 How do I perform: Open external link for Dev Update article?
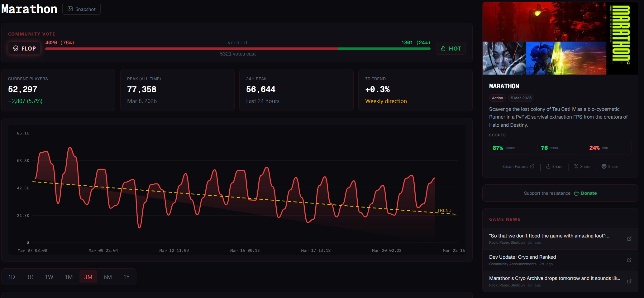[x=629, y=260]
